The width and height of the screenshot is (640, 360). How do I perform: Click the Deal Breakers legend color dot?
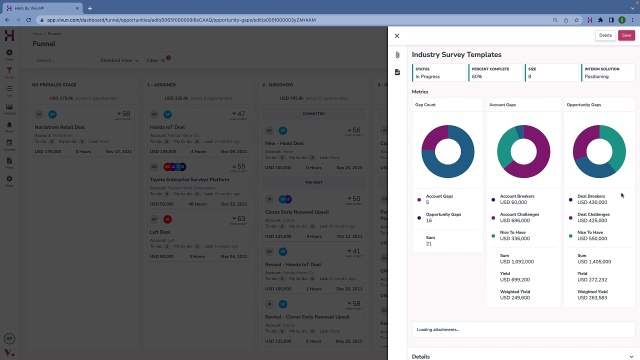571,200
